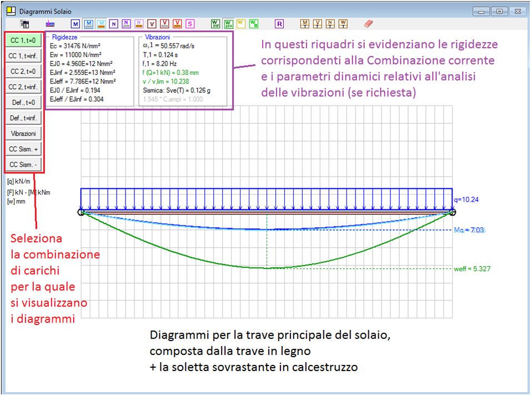This screenshot has height=396, width=532.
Task: Click the green W EFF deflection icon
Action: 228,24
